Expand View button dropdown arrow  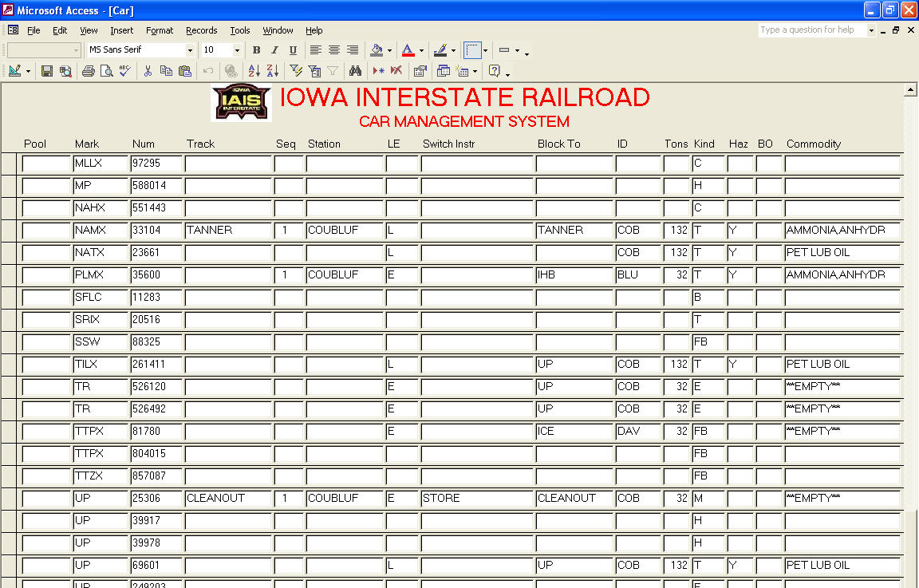28,72
